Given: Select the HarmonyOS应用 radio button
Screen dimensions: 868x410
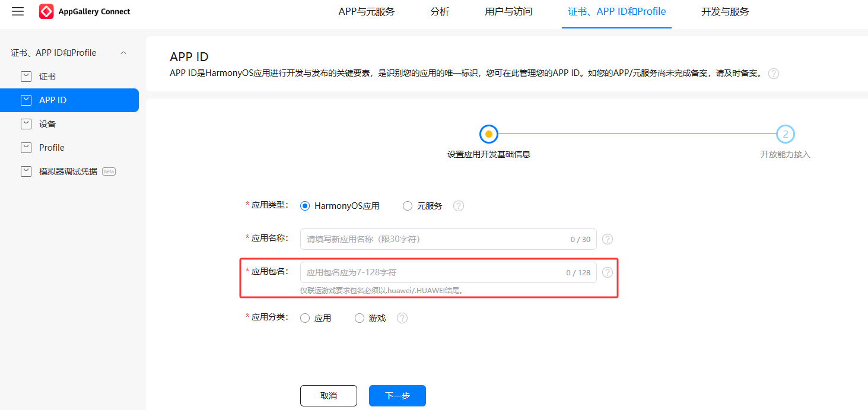Looking at the screenshot, I should pyautogui.click(x=305, y=206).
